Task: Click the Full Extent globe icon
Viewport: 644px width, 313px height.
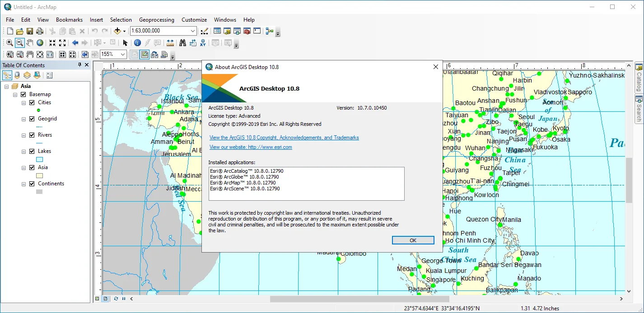Action: pyautogui.click(x=40, y=43)
